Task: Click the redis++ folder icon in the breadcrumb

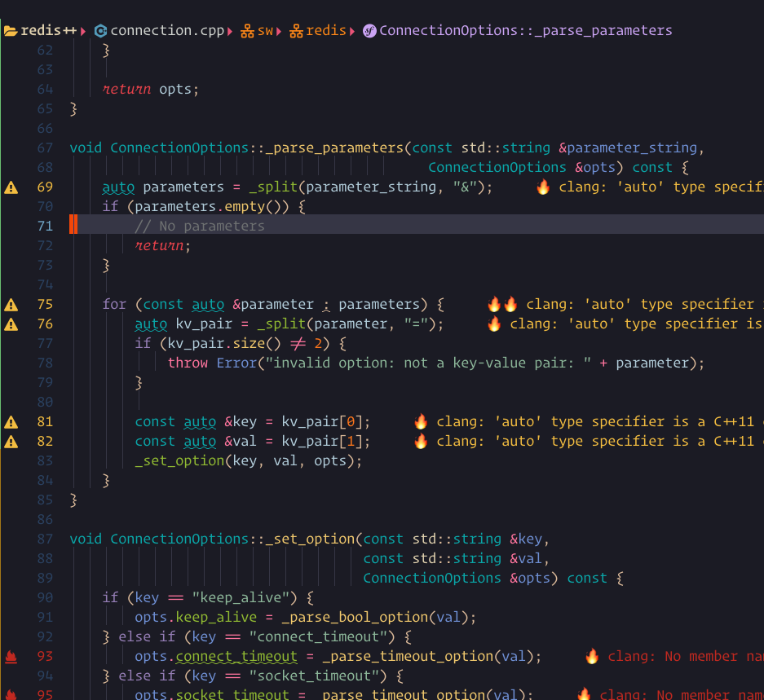Action: 11,29
